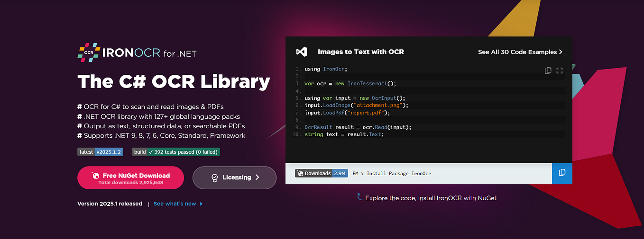Click the arrow after See what's new
The width and height of the screenshot is (644, 239).
click(201, 204)
